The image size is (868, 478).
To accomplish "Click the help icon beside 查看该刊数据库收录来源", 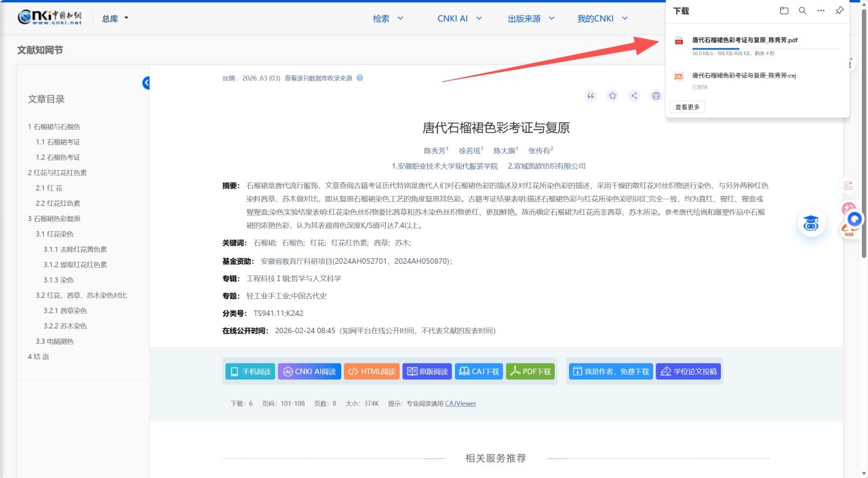I will [x=359, y=78].
